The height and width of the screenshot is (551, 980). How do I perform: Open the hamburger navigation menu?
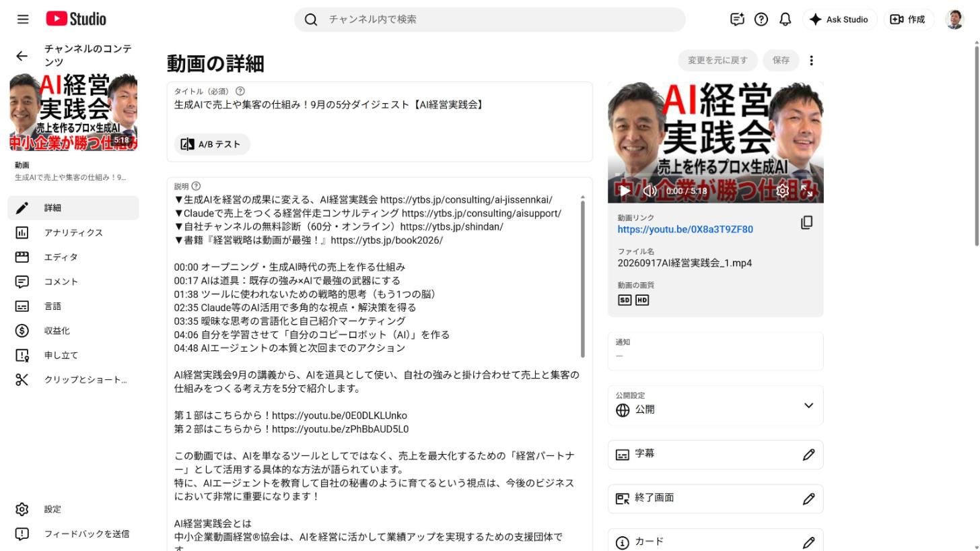tap(23, 20)
